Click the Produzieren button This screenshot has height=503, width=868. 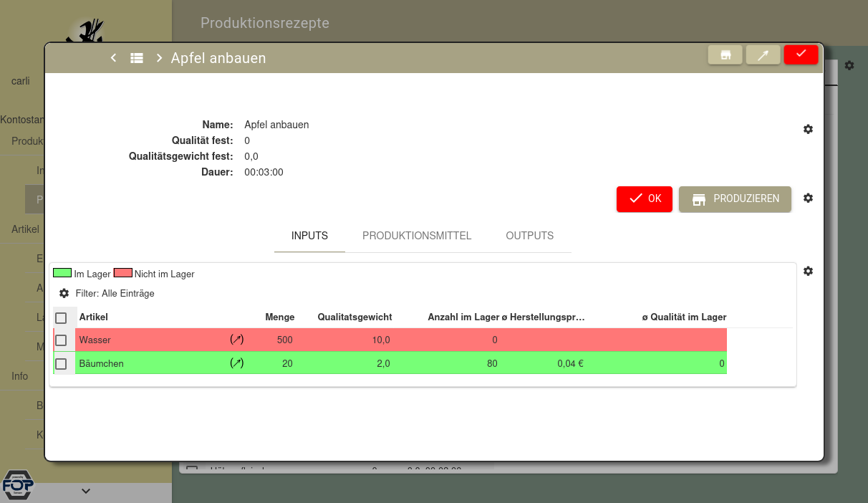click(x=735, y=199)
